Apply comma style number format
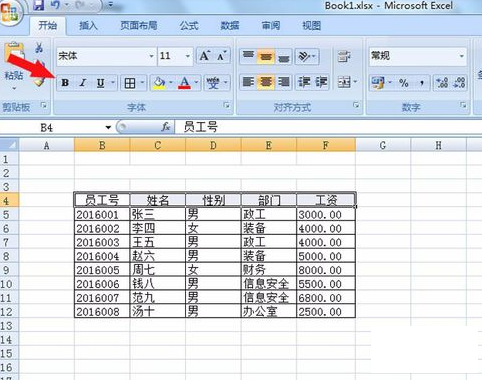Image resolution: width=482 pixels, height=380 pixels. click(422, 83)
